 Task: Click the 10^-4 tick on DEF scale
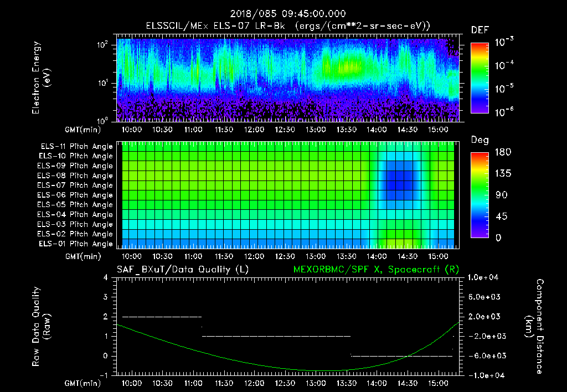point(504,65)
